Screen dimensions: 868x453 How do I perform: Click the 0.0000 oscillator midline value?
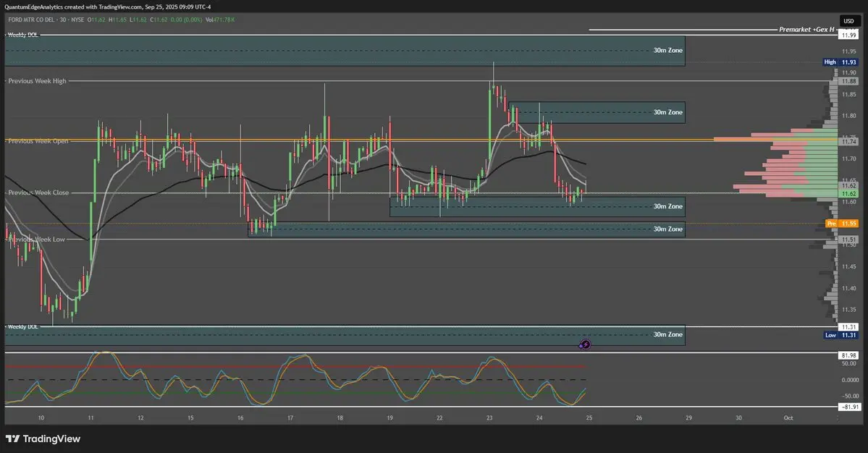pyautogui.click(x=850, y=380)
